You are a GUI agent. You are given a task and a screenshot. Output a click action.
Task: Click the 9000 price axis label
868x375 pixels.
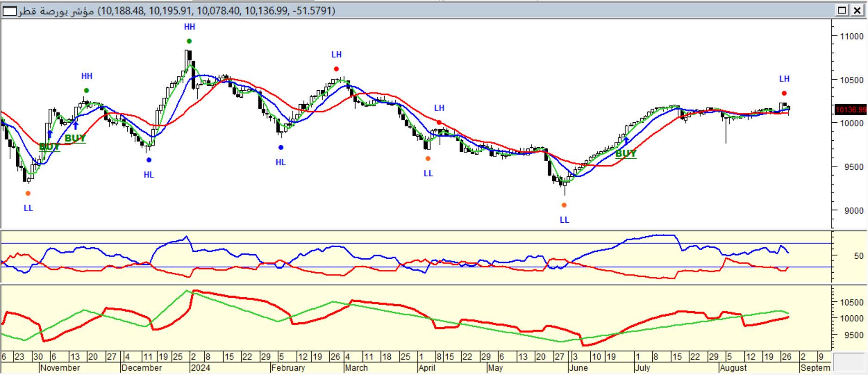[854, 210]
